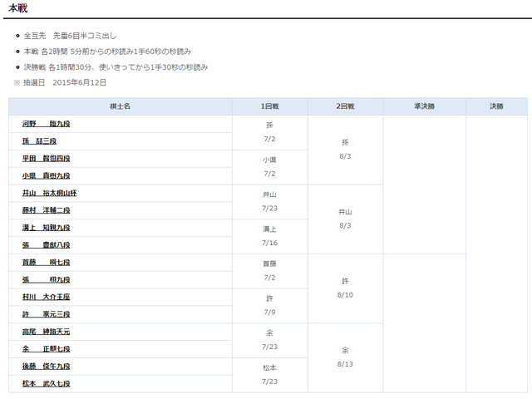The image size is (532, 399).
Task: Open player link 余 正麒七段
Action: click(x=47, y=349)
